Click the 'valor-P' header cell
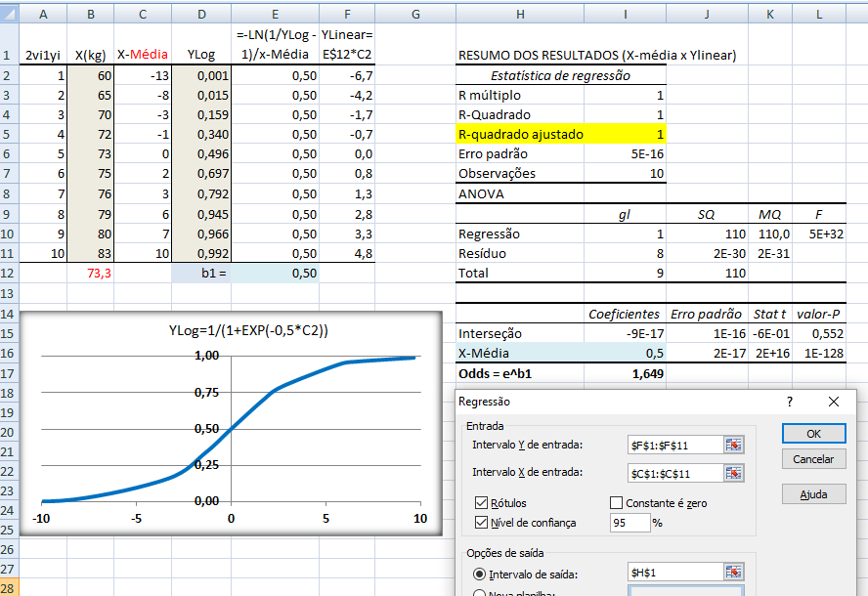 click(819, 314)
